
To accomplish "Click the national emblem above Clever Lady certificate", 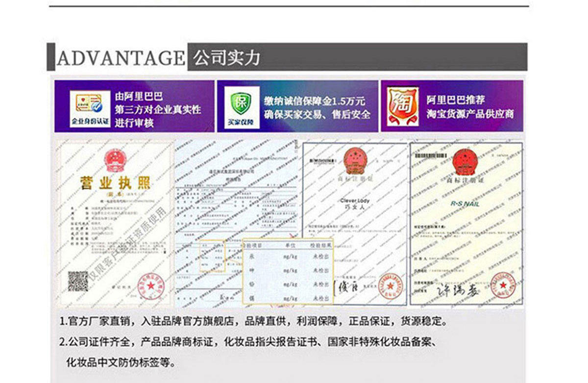I will (355, 161).
